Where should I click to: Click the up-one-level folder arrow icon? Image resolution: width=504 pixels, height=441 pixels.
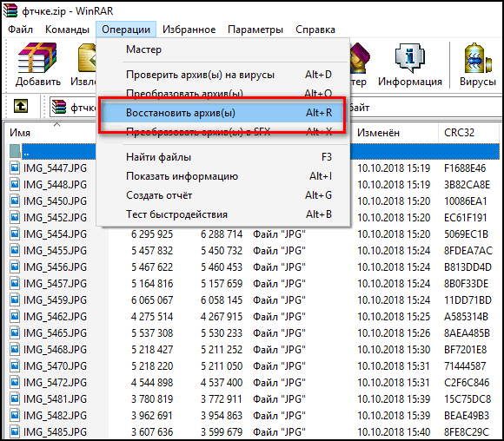click(x=21, y=106)
